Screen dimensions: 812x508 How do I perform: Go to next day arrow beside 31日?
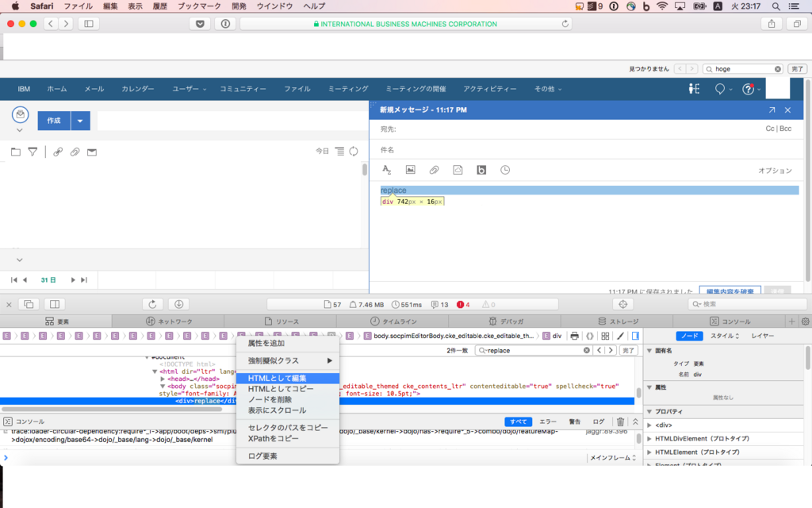pos(73,280)
